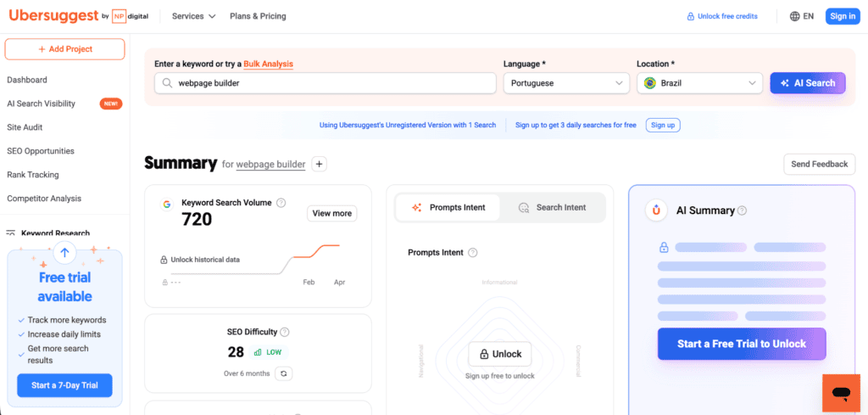Screen dimensions: 868x415
Task: Click the globe language icon
Action: pos(794,16)
